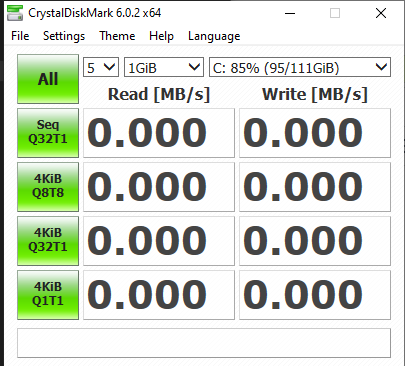Expand the drive selector showing C: 85%
The image size is (405, 366).
click(300, 68)
